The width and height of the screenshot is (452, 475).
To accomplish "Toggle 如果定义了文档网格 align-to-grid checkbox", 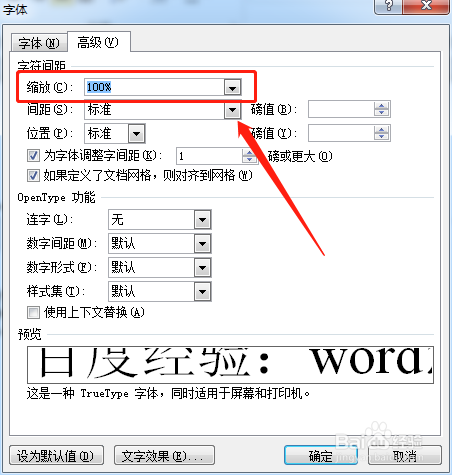I will pyautogui.click(x=33, y=175).
